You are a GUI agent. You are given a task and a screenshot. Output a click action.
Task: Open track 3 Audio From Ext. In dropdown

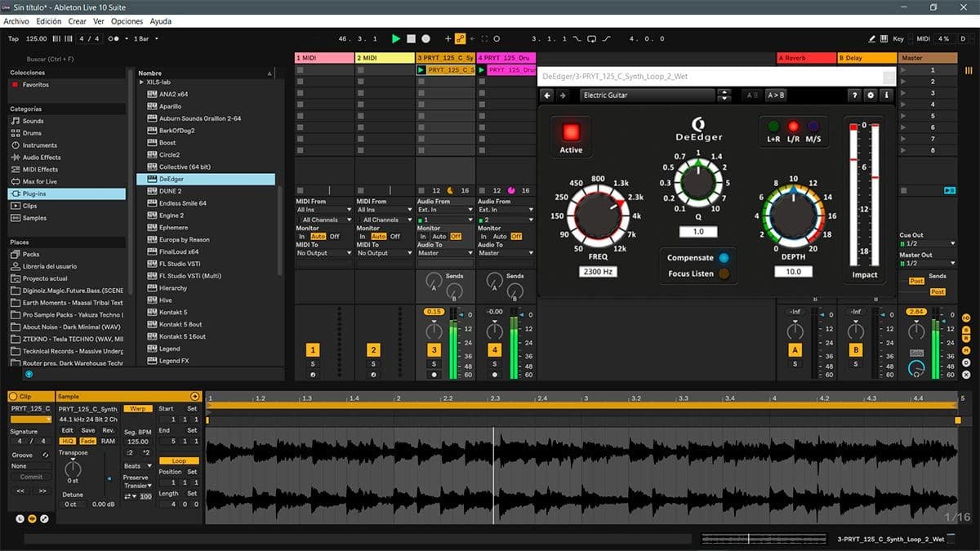tap(445, 210)
